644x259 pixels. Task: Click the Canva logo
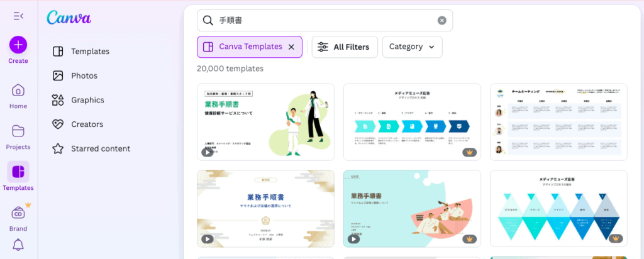[68, 18]
